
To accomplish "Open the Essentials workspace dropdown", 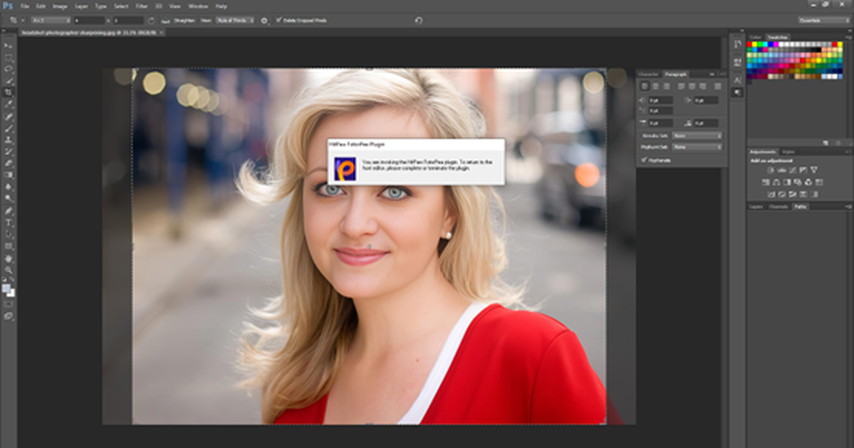I will pos(822,20).
